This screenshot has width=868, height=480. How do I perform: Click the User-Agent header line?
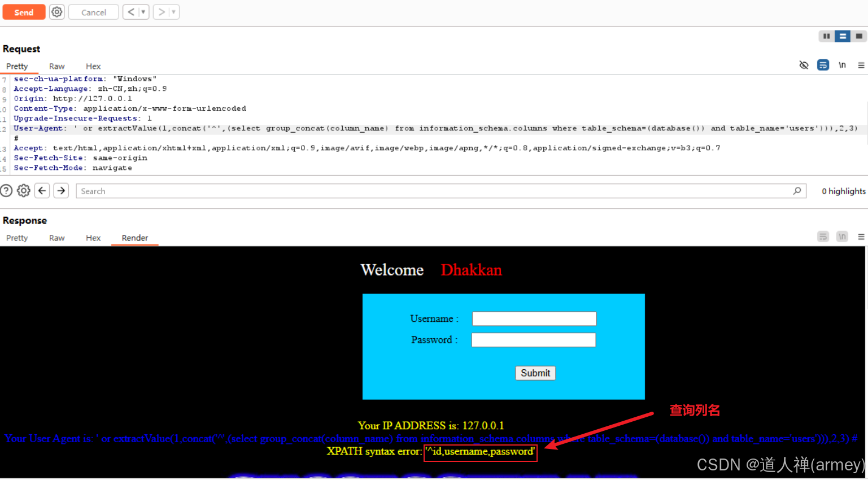pyautogui.click(x=435, y=128)
